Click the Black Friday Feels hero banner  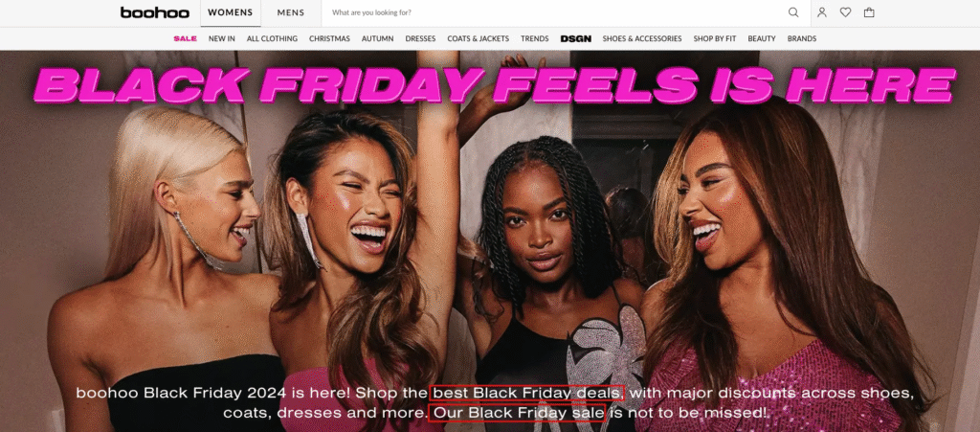tap(490, 240)
